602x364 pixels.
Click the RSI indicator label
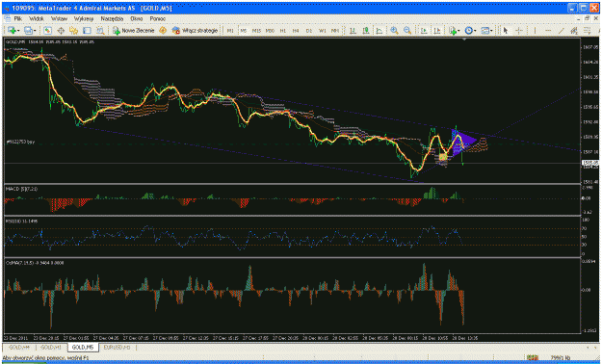pos(21,221)
